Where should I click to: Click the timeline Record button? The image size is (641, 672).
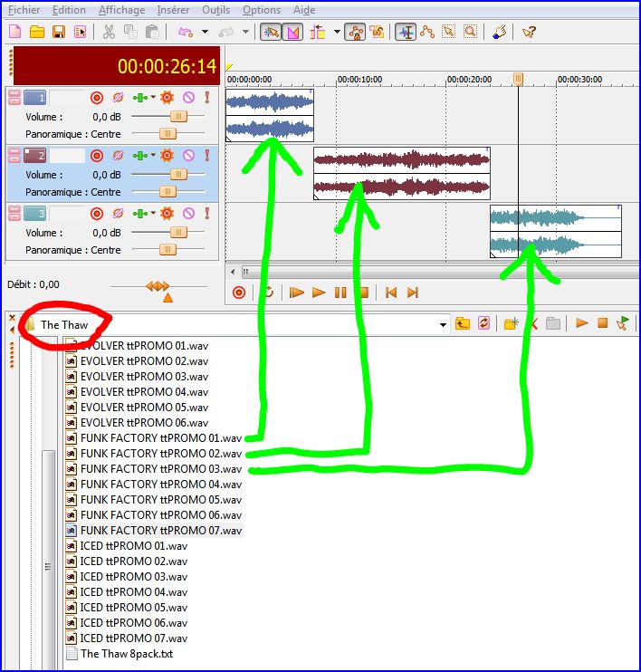click(x=239, y=293)
